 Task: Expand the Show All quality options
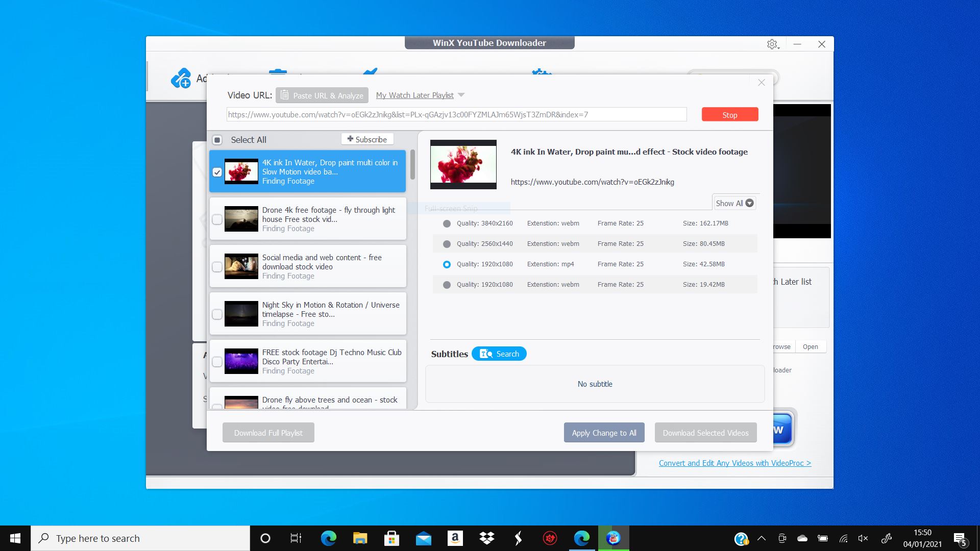734,203
